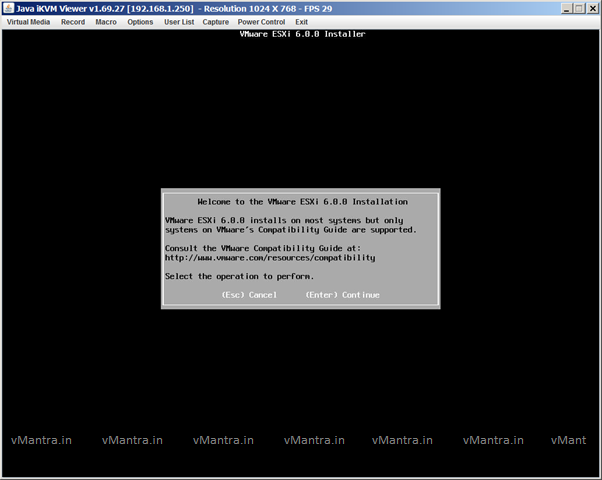Close the iKVM Viewer window
Image resolution: width=602 pixels, height=480 pixels.
coord(592,8)
